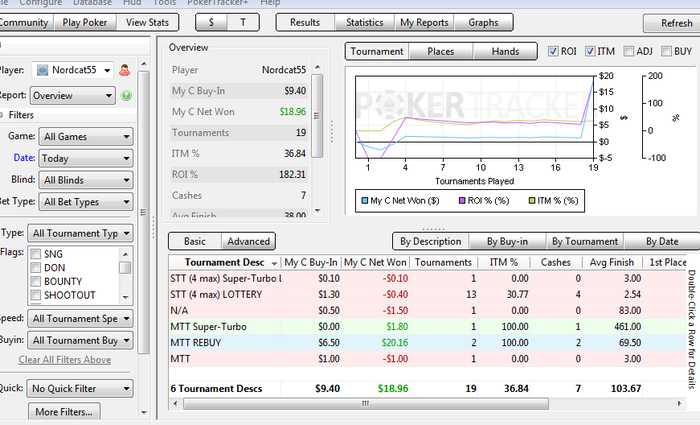This screenshot has height=425, width=700.
Task: Open the Tools menu
Action: pyautogui.click(x=164, y=3)
